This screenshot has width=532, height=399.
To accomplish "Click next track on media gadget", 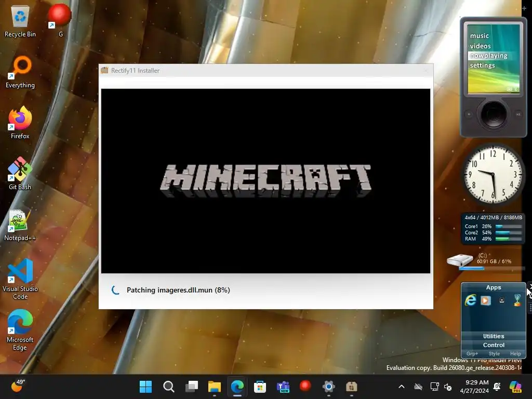I will (x=518, y=114).
